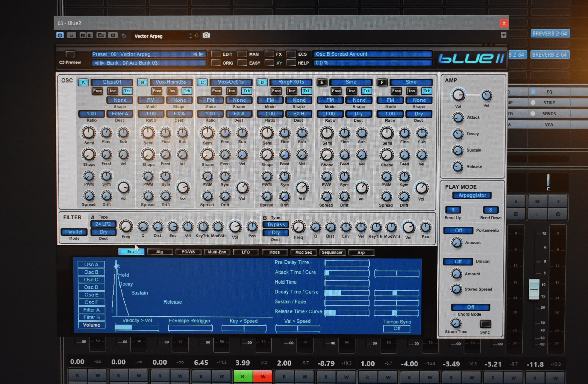Click Filter A Pan knob
Viewport: 588px width, 384px height.
(252, 227)
